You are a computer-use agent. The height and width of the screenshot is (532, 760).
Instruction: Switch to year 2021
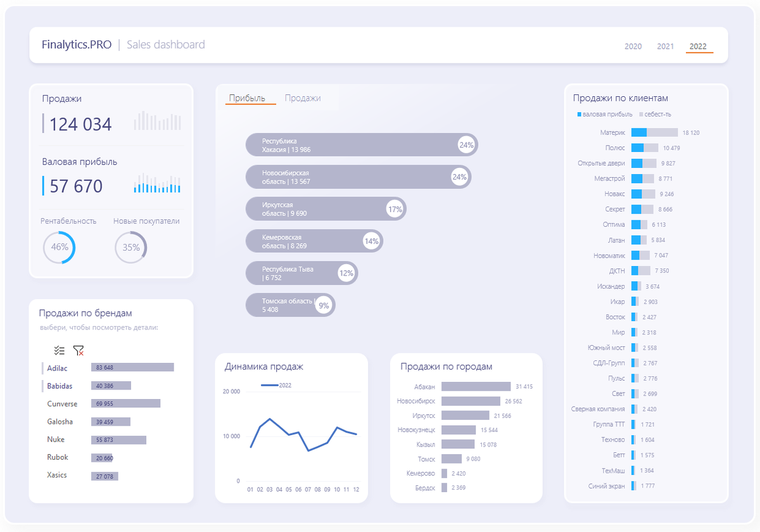(665, 46)
